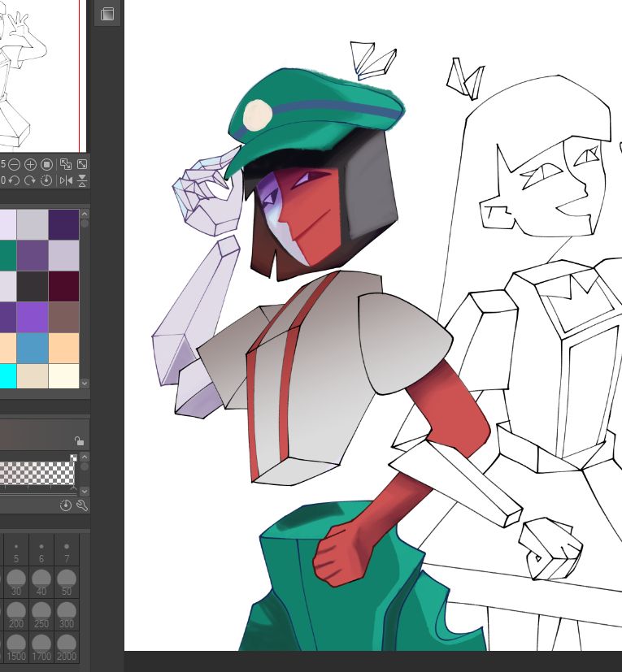Click the gradient list up arrow
The height and width of the screenshot is (672, 622).
(x=85, y=457)
